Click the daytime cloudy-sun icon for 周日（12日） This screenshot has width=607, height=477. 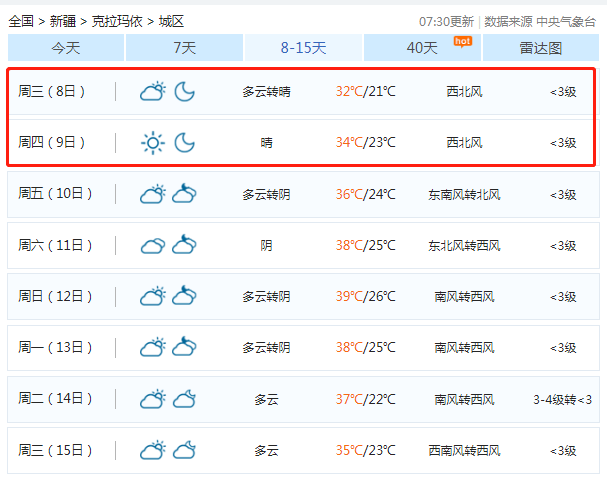pyautogui.click(x=153, y=296)
